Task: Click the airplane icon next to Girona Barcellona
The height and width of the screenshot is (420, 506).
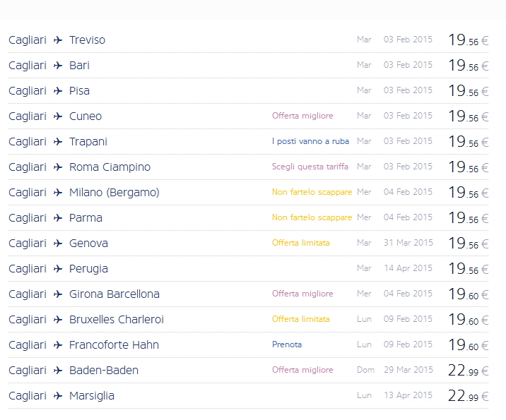Action: coord(58,294)
